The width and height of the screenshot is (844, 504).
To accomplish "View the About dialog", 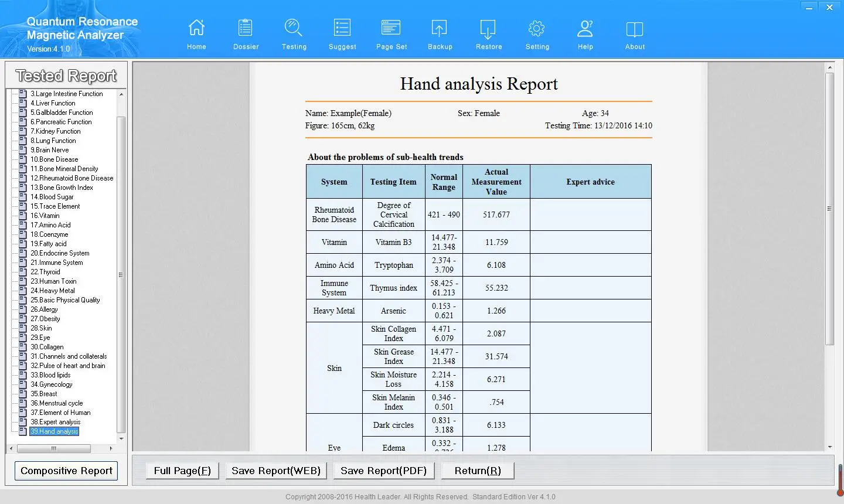I will pyautogui.click(x=634, y=33).
